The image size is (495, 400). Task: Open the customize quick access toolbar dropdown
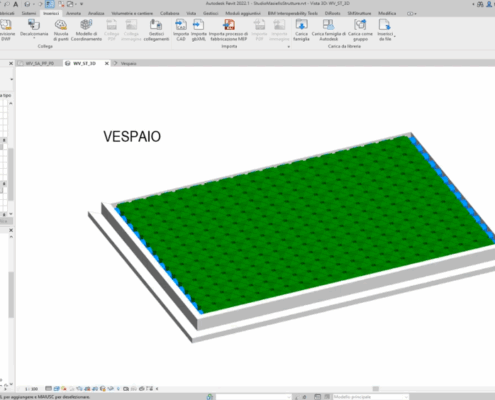click(81, 4)
